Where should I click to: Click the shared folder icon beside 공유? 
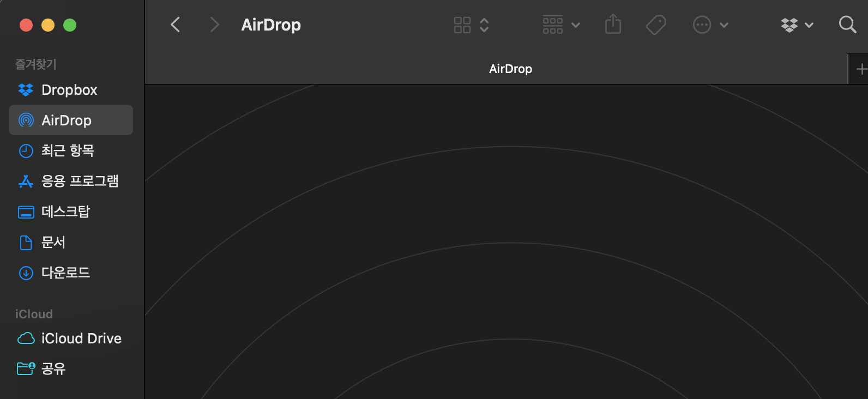pos(26,369)
